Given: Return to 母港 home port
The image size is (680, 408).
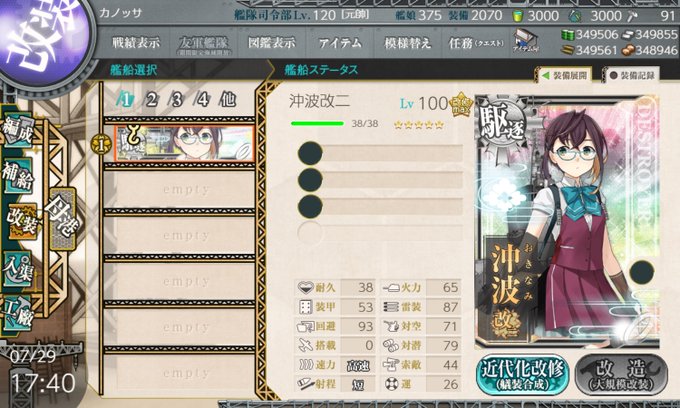Looking at the screenshot, I should [63, 218].
